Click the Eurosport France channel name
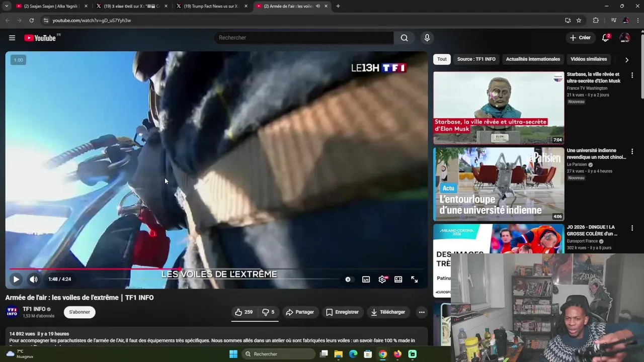This screenshot has width=644, height=362. tap(582, 241)
